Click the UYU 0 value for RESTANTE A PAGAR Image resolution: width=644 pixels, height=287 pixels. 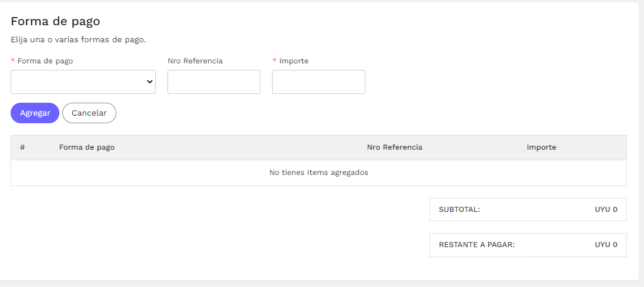click(606, 245)
